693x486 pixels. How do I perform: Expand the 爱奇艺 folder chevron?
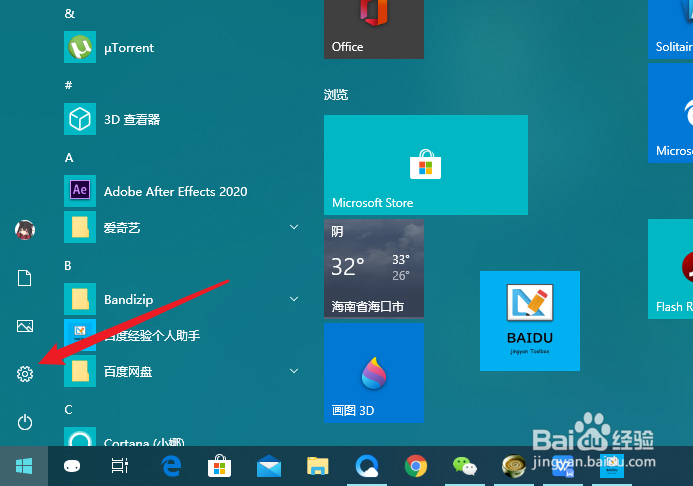[x=294, y=227]
